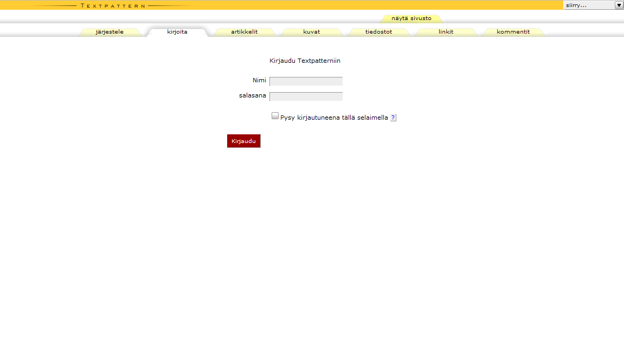Open the siirry... dropdown menu

(593, 5)
